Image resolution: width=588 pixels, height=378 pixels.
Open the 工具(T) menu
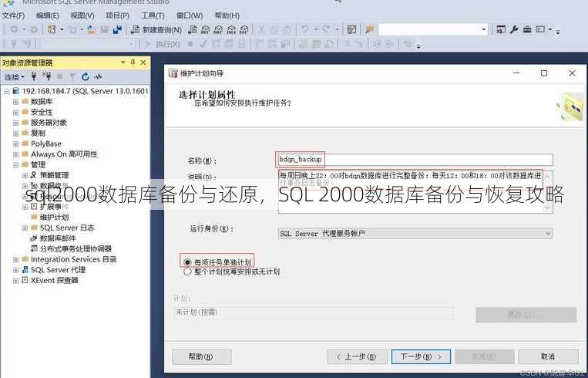point(153,15)
